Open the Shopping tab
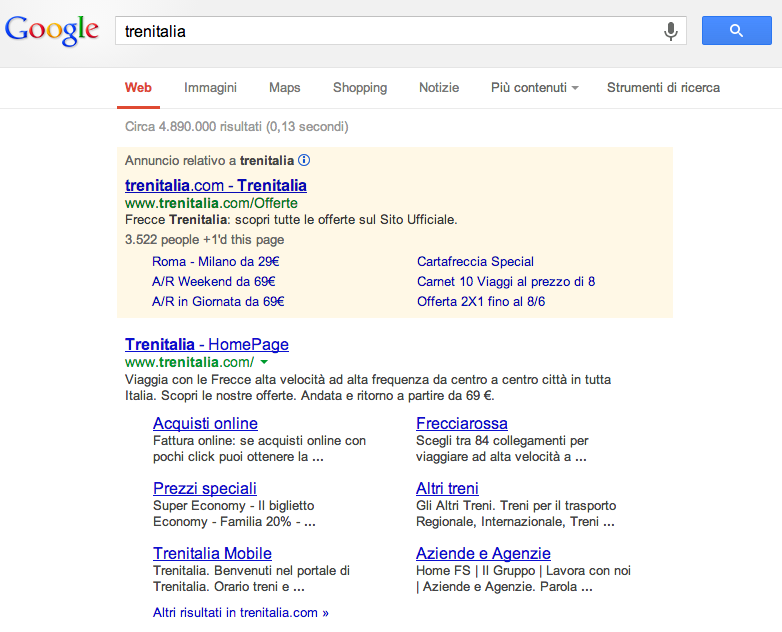This screenshot has width=782, height=632. pos(360,88)
